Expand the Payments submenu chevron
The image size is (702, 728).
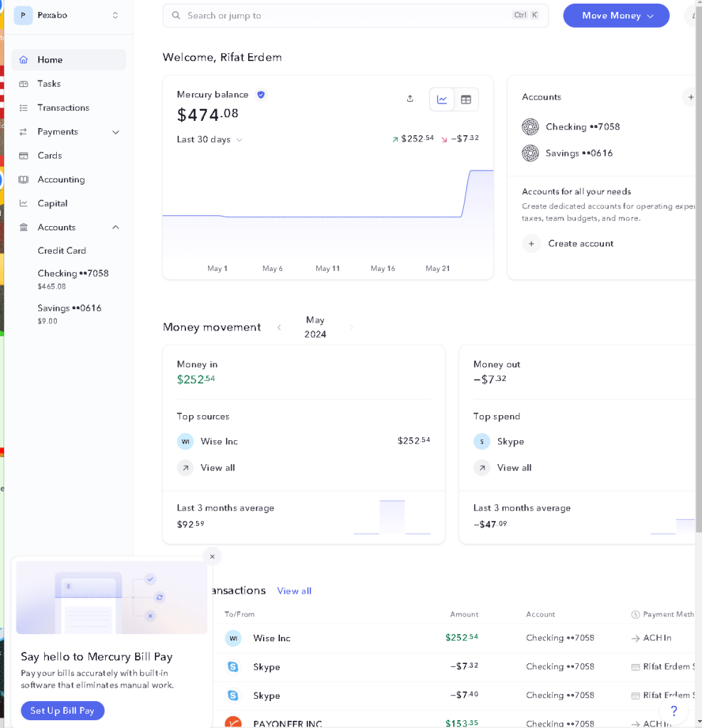point(116,132)
